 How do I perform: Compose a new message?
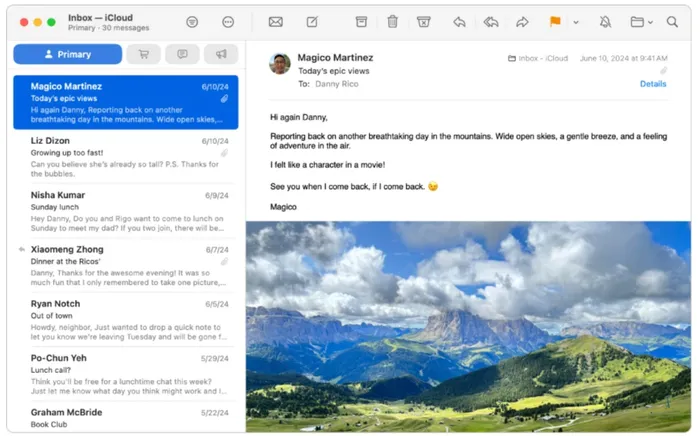pyautogui.click(x=312, y=21)
